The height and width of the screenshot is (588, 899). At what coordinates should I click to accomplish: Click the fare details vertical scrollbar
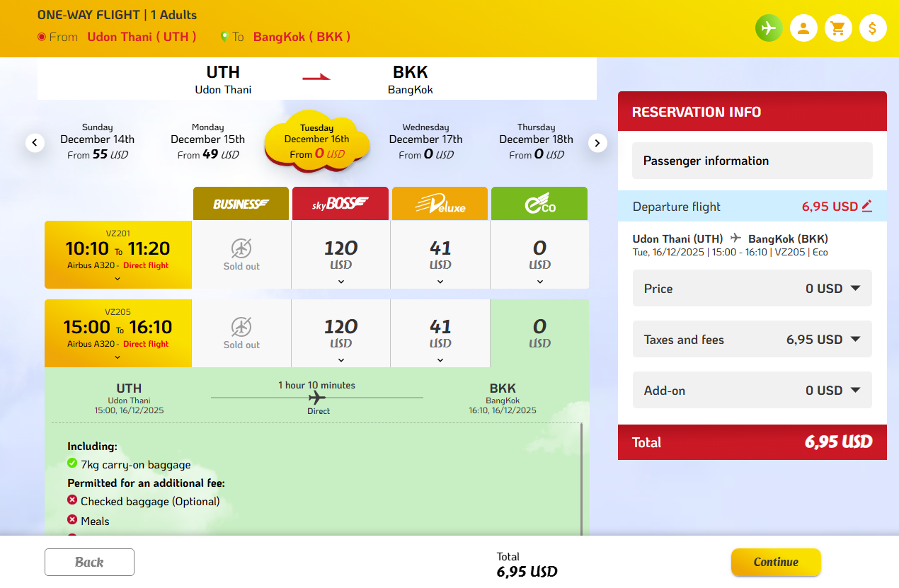click(581, 479)
